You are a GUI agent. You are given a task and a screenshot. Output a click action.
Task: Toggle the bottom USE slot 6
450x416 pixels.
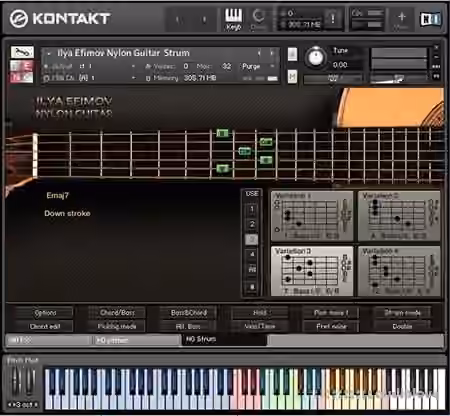tap(252, 286)
